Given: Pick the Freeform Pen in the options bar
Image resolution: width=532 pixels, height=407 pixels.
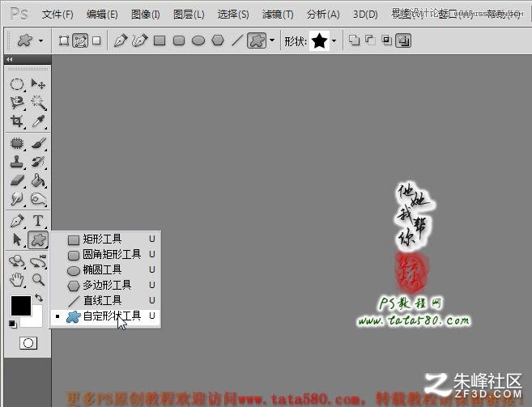Looking at the screenshot, I should tap(140, 40).
